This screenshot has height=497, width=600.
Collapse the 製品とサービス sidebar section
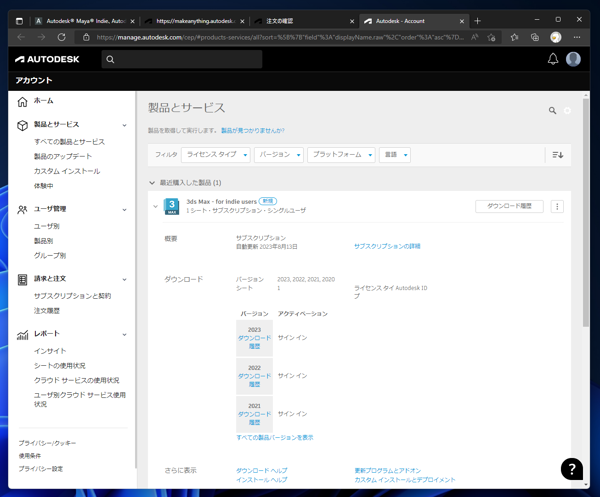pyautogui.click(x=124, y=125)
